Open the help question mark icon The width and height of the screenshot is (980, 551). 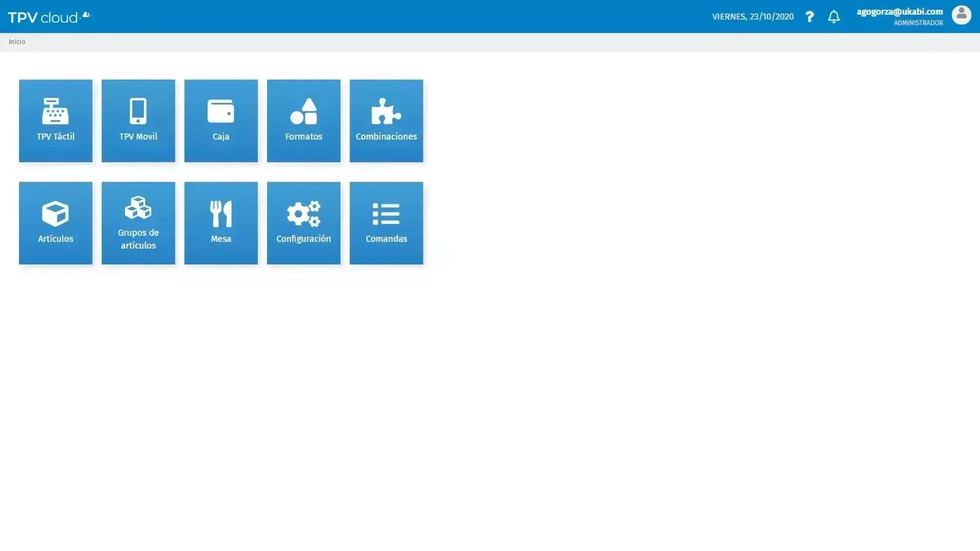[x=809, y=16]
